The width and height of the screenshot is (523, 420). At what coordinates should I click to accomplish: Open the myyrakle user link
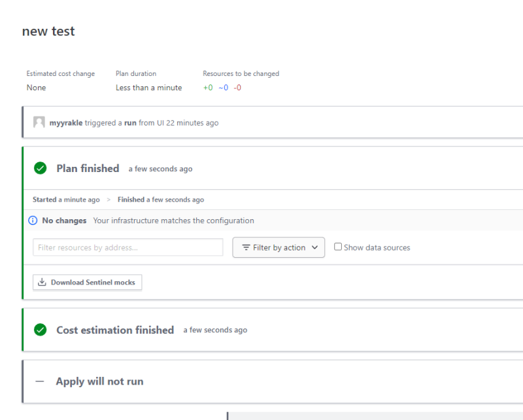[66, 122]
